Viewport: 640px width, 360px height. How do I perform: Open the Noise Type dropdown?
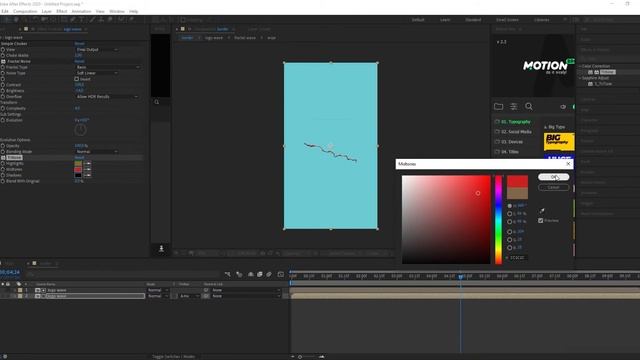(x=97, y=73)
